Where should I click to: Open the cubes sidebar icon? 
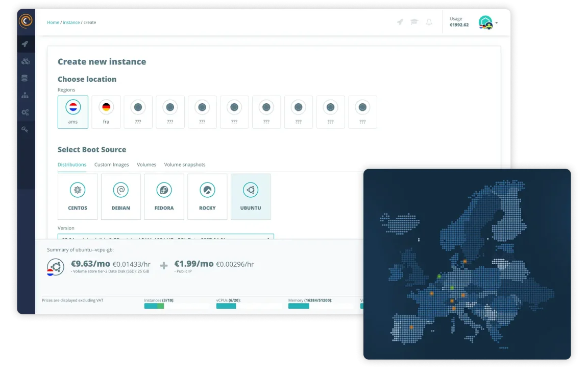pos(25,61)
